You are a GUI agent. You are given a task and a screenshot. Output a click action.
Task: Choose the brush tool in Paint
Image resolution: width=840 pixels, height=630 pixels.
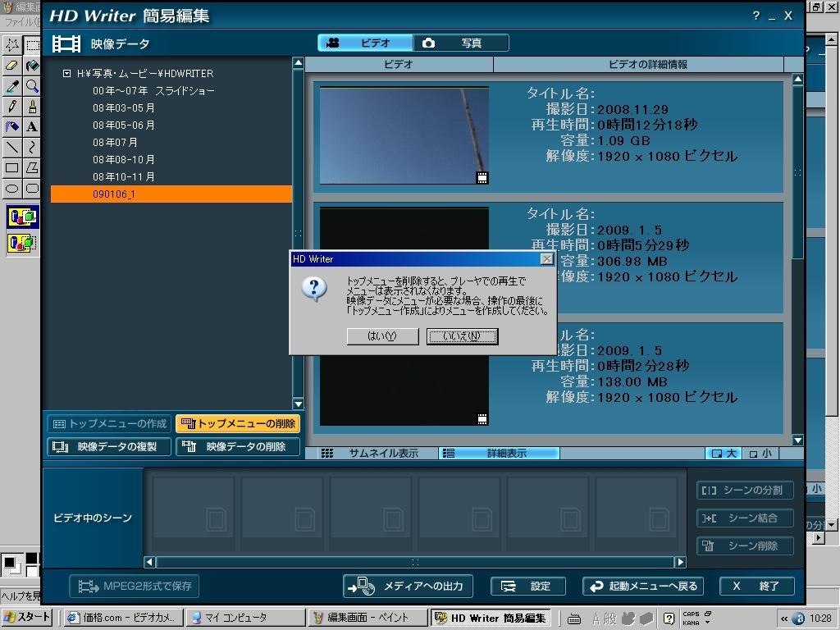pos(32,106)
